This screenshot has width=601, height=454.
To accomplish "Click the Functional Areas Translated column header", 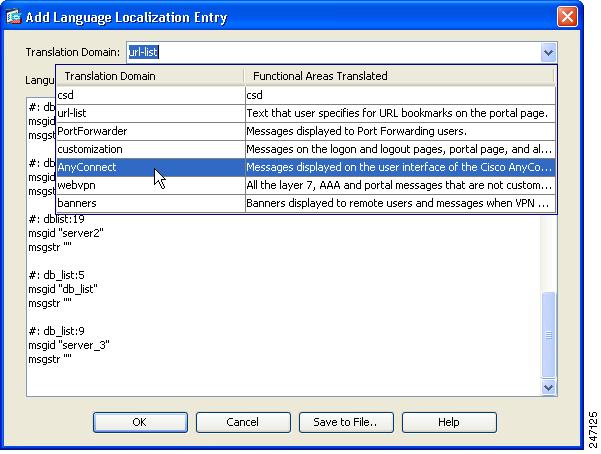I will tap(400, 76).
